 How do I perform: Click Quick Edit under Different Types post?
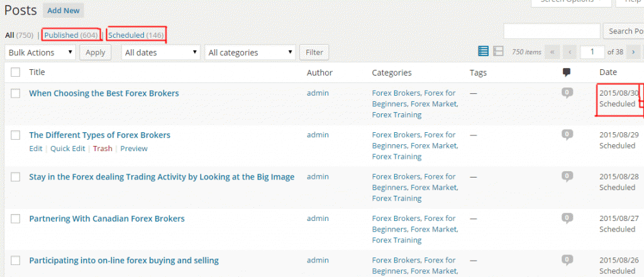68,149
